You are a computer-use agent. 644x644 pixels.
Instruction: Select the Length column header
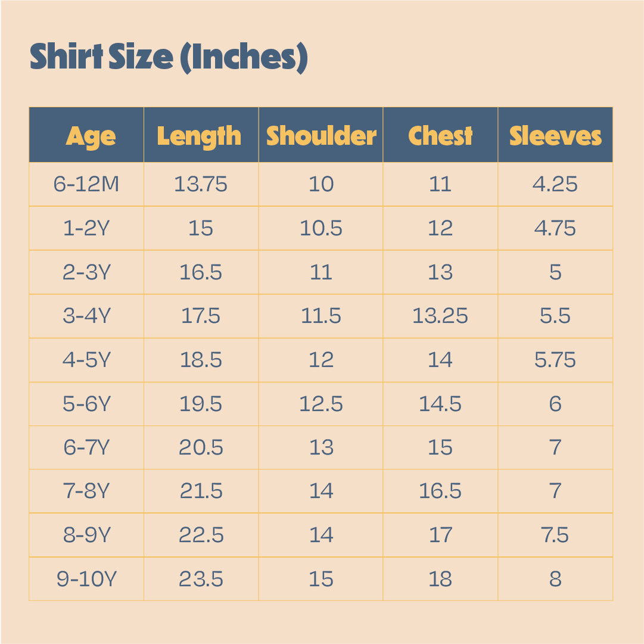click(199, 136)
